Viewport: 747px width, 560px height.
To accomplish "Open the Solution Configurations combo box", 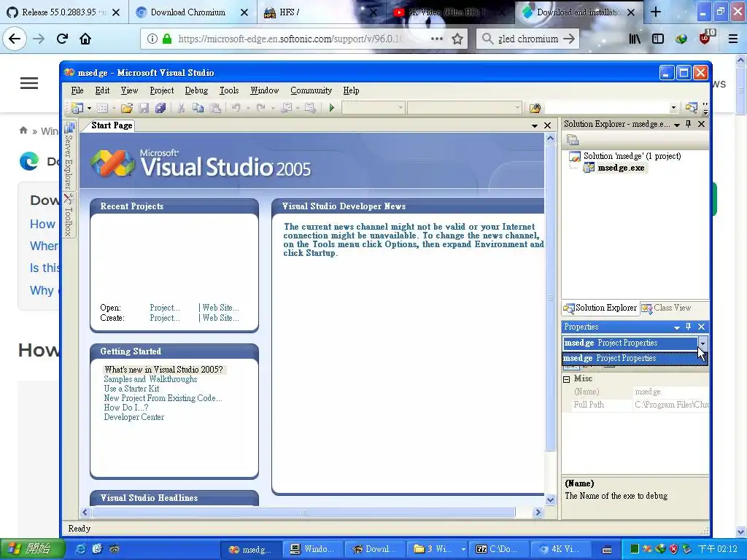I will tap(373, 108).
